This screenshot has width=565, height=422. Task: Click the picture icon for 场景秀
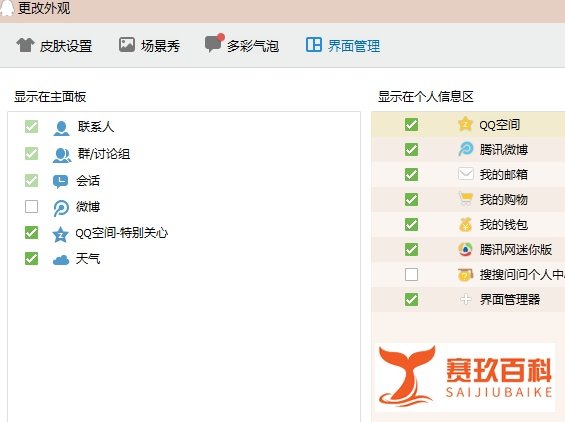coord(127,45)
